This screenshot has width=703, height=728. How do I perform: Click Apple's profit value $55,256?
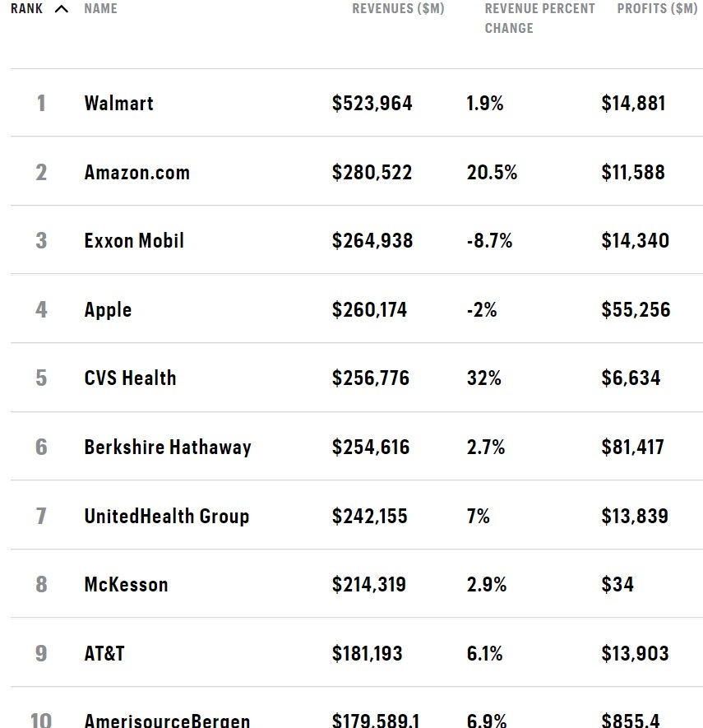[636, 310]
